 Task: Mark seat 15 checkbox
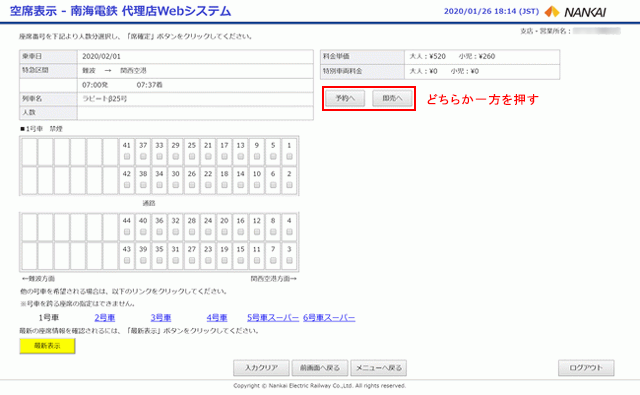coord(241,260)
